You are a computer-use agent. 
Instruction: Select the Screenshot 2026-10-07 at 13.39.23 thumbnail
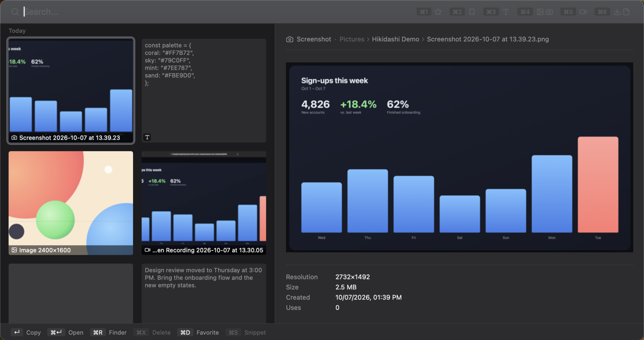click(x=71, y=91)
